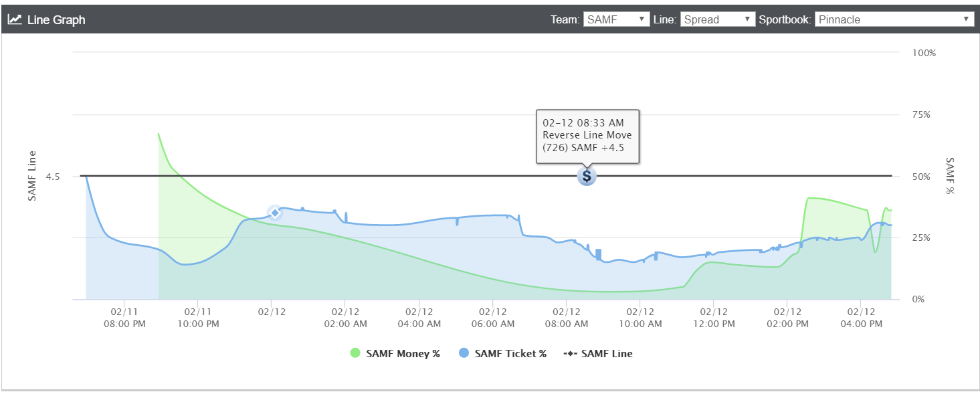Open the Sportbook dropdown showing Pinnacle
Image resolution: width=980 pixels, height=396 pixels.
(x=894, y=19)
